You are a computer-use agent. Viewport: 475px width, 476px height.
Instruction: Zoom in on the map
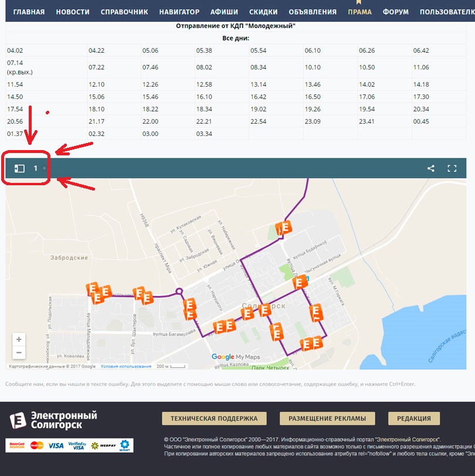pos(19,339)
